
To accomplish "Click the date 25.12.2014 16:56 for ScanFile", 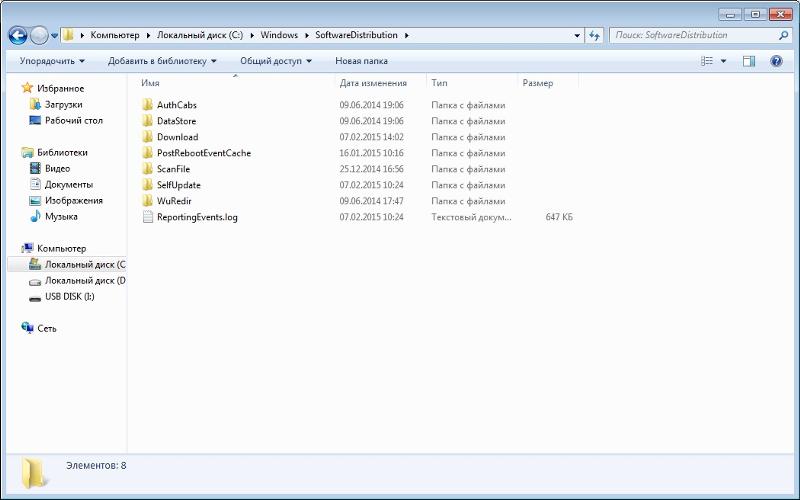I will click(371, 169).
